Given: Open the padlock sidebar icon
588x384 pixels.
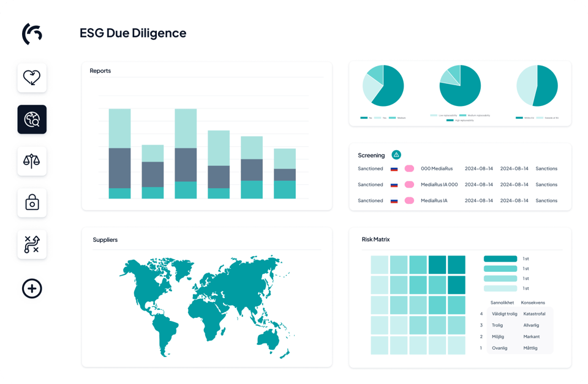Looking at the screenshot, I should (x=32, y=203).
